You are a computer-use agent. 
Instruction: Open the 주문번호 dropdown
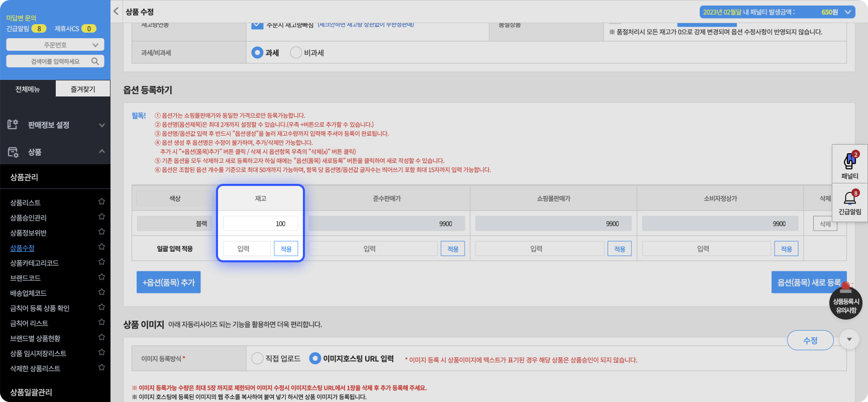click(x=55, y=45)
